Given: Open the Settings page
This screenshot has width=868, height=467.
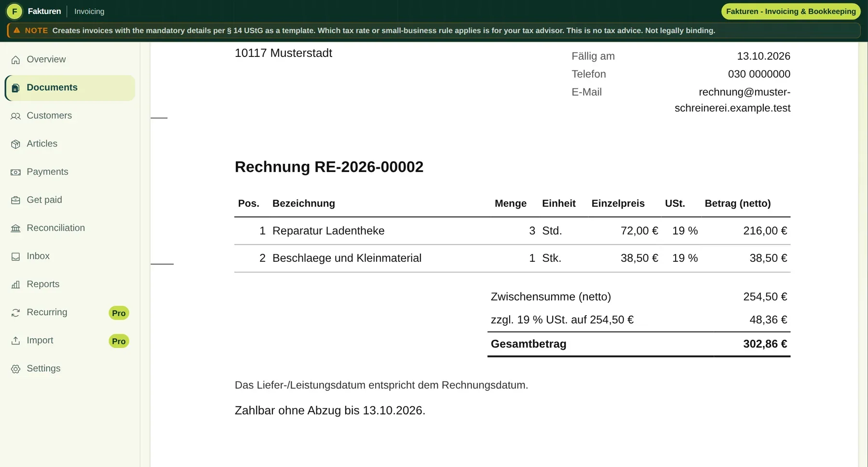Looking at the screenshot, I should pos(70,368).
